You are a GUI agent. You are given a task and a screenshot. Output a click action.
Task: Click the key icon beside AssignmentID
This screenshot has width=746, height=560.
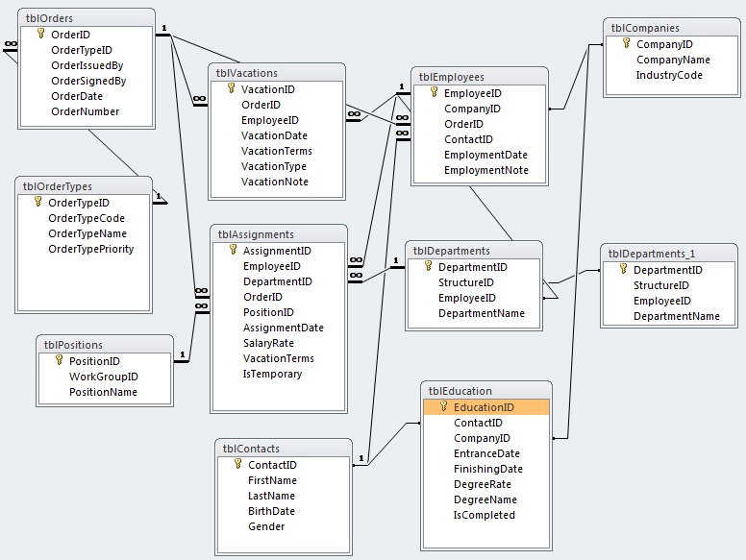(x=233, y=250)
